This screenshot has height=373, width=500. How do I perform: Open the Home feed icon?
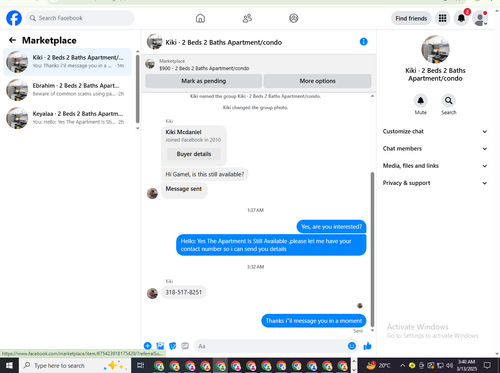click(x=200, y=18)
